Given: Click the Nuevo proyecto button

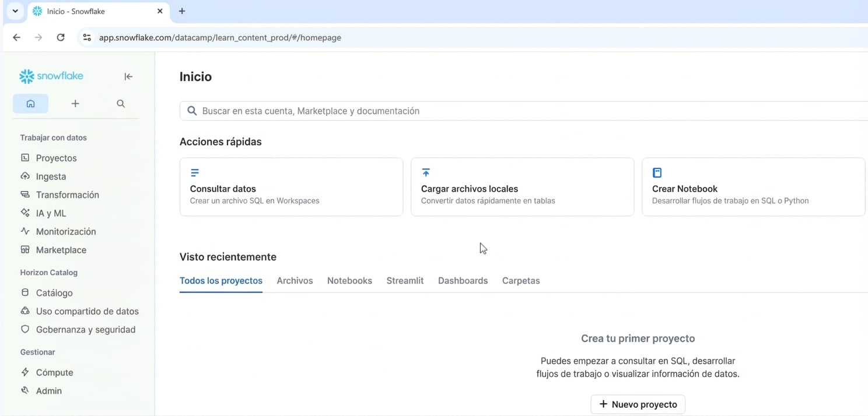Looking at the screenshot, I should (x=638, y=404).
